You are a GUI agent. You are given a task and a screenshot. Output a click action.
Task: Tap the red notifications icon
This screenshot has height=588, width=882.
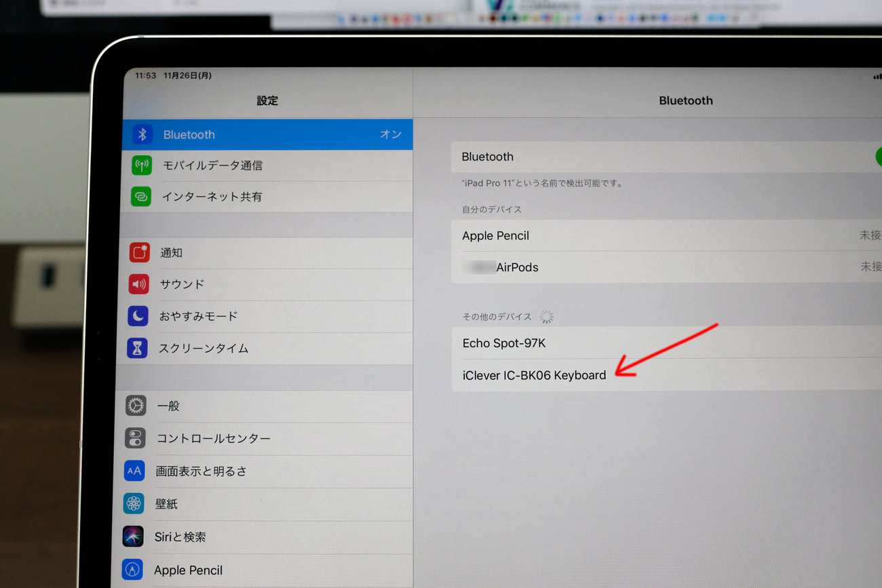[140, 252]
